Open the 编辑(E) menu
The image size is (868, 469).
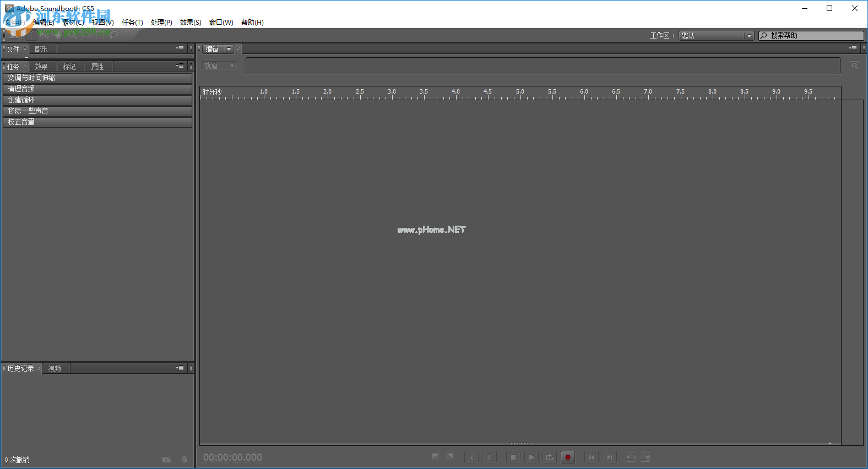[x=44, y=23]
